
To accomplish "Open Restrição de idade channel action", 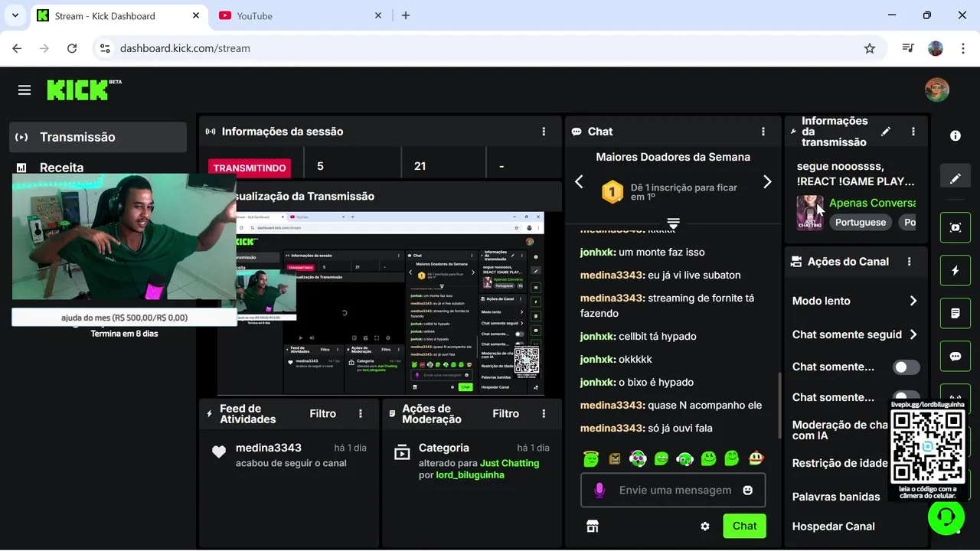I will coord(840,463).
